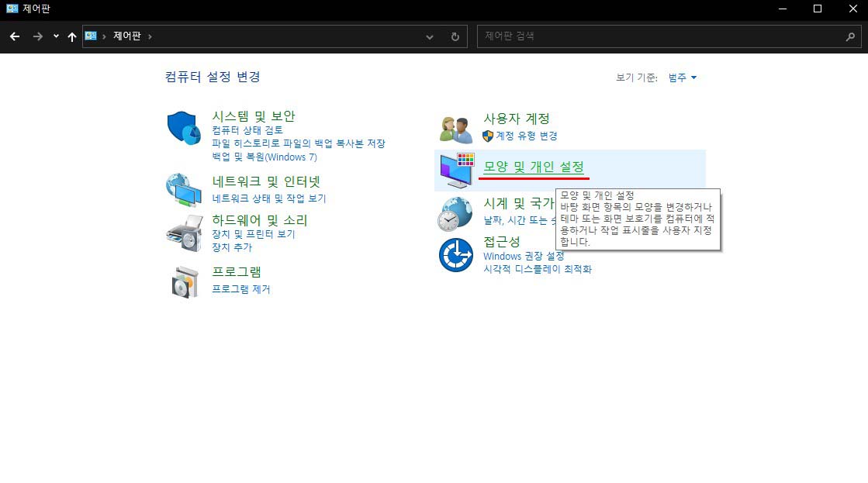Open recent locations dropdown arrow
868x483 pixels.
click(56, 36)
